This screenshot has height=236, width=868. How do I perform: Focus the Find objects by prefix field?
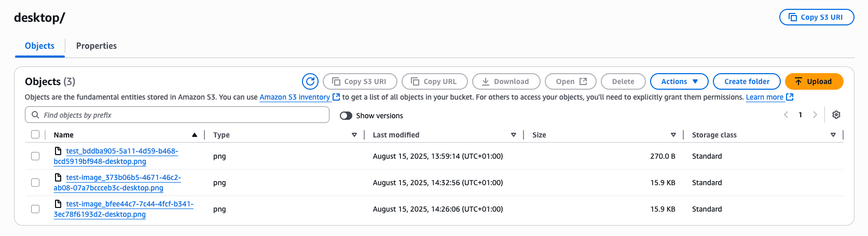tap(177, 115)
